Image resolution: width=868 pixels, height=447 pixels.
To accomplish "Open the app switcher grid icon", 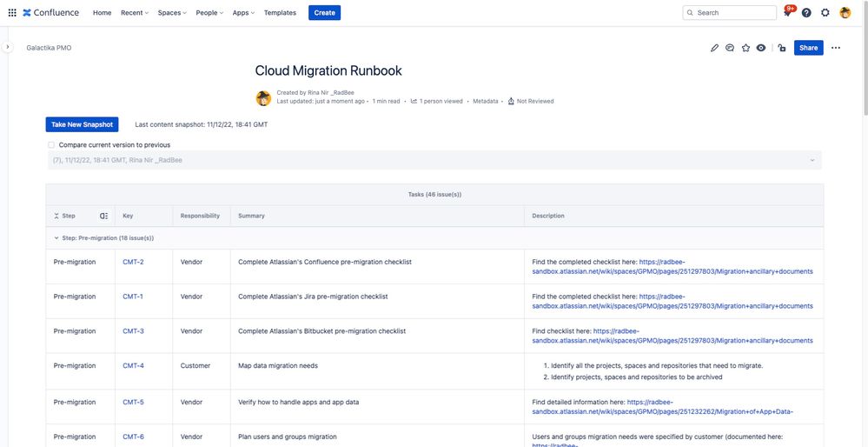I will click(x=12, y=12).
